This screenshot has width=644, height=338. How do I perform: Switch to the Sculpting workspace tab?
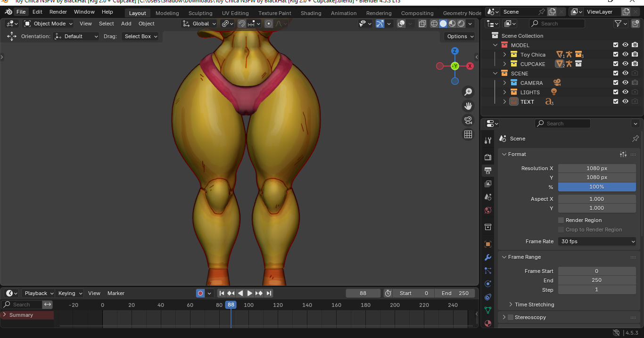coord(200,13)
